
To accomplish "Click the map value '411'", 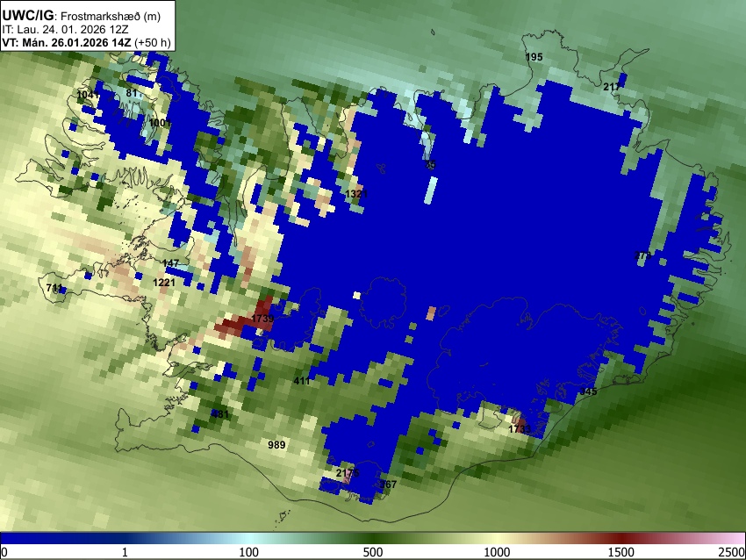I will pyautogui.click(x=302, y=381).
